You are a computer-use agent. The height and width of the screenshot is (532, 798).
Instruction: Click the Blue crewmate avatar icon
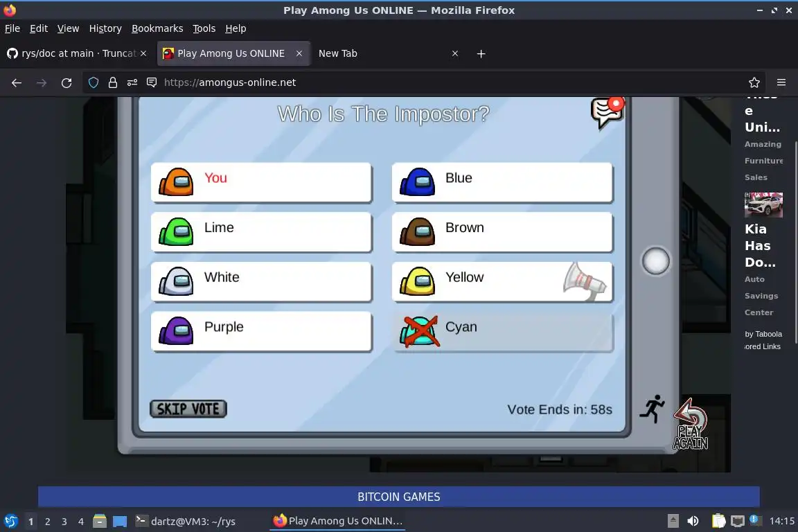(x=417, y=181)
